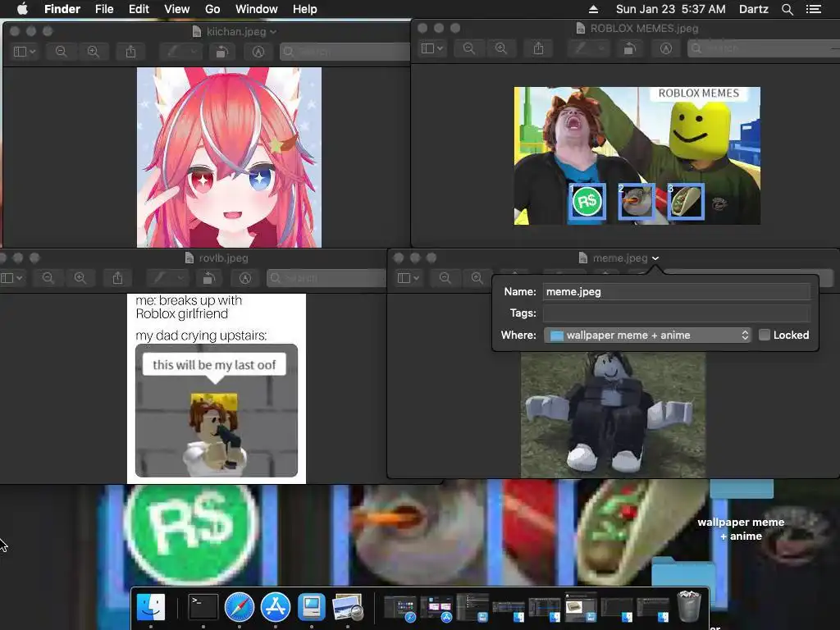Show Markup toolbar in rovlb.jpeg window

pos(245,278)
